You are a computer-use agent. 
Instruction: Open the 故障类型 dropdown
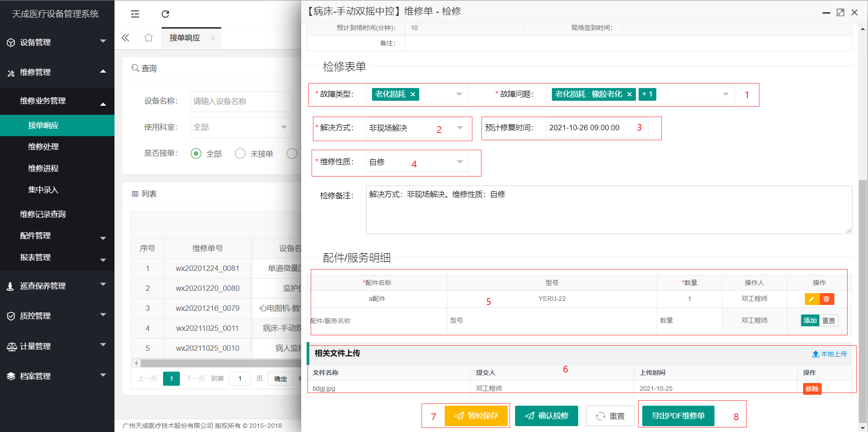pyautogui.click(x=459, y=94)
